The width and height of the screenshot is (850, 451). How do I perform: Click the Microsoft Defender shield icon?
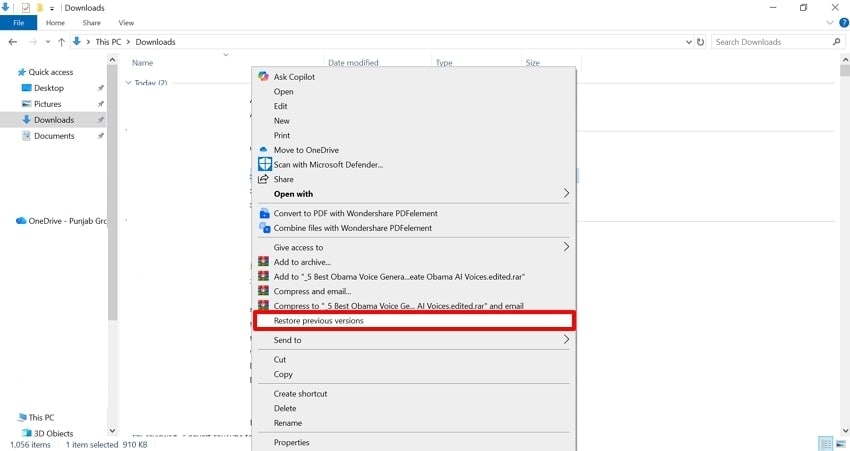[265, 164]
